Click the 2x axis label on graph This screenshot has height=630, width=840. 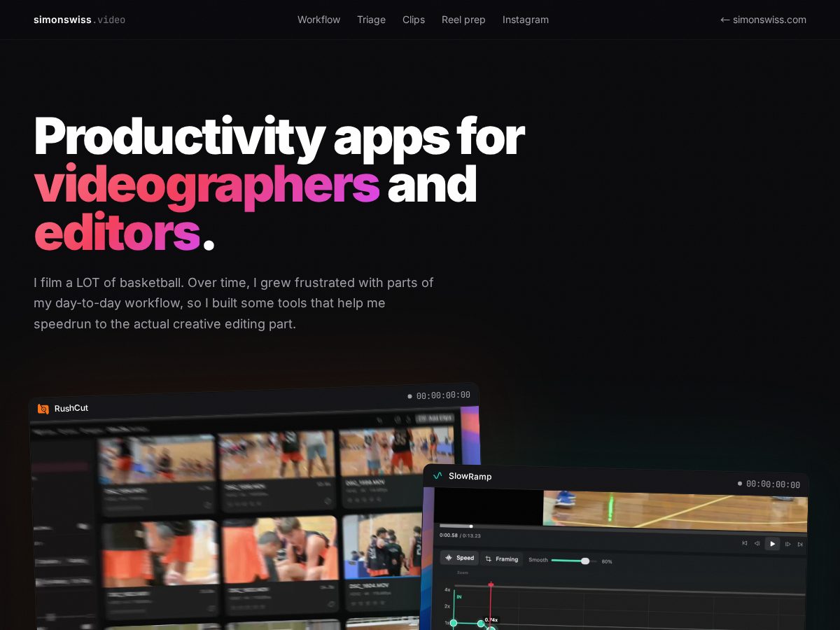[x=447, y=605]
